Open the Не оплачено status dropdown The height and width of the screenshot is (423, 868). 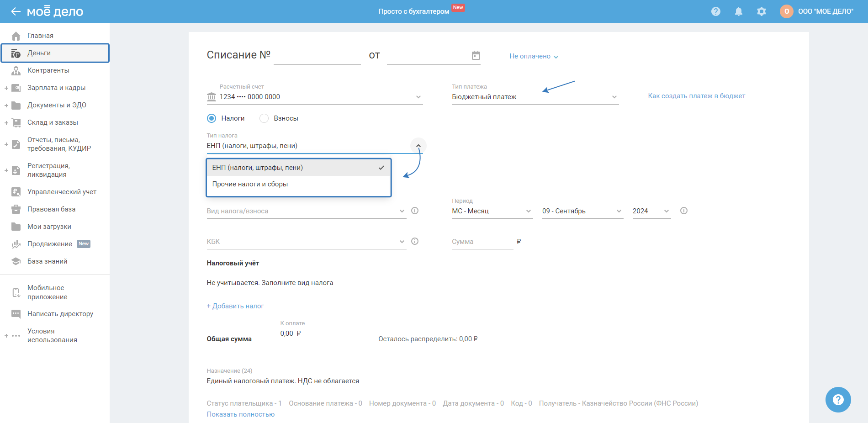point(534,56)
